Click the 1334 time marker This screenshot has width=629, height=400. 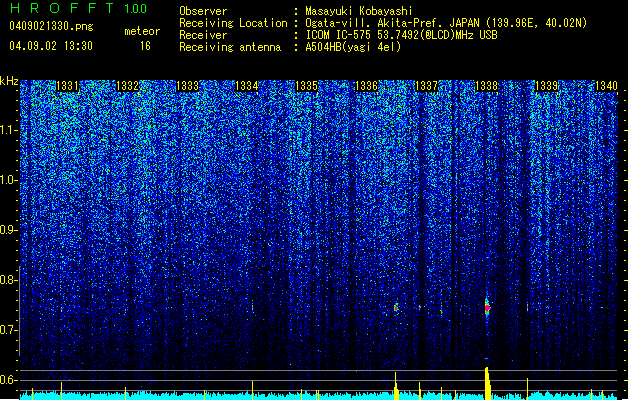coord(246,86)
